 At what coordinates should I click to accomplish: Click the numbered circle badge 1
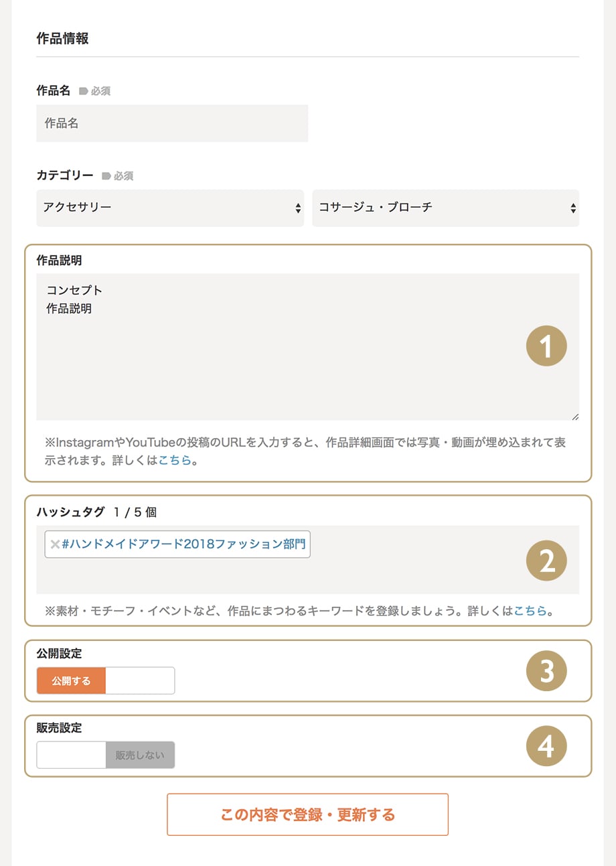[546, 346]
